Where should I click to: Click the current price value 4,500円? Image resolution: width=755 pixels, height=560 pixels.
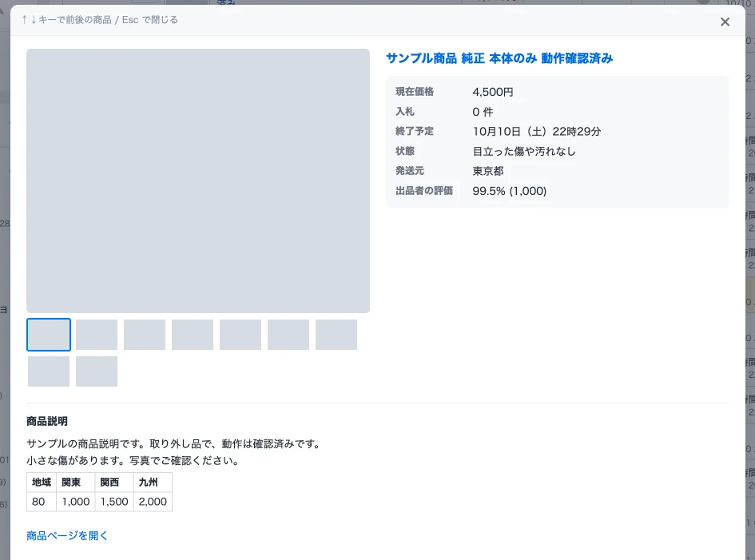tap(493, 92)
